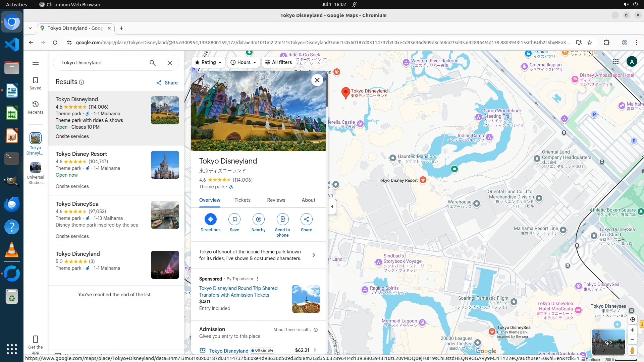Zoom in the map with plus
This screenshot has width=644, height=362.
click(x=632, y=330)
